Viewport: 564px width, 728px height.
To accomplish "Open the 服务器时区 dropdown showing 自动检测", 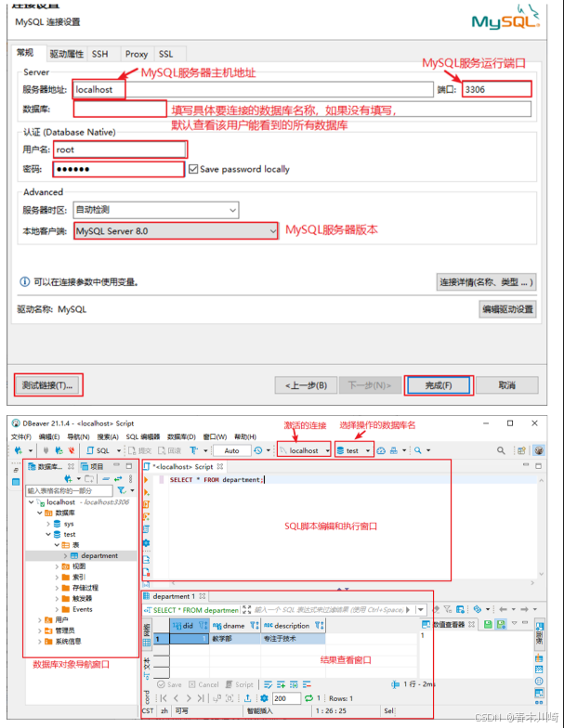I will (156, 210).
